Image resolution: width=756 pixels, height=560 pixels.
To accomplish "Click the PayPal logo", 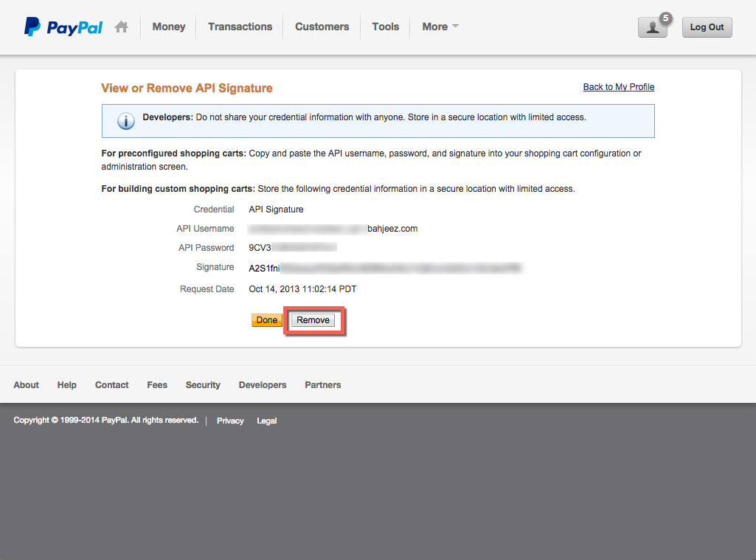I will tap(63, 27).
